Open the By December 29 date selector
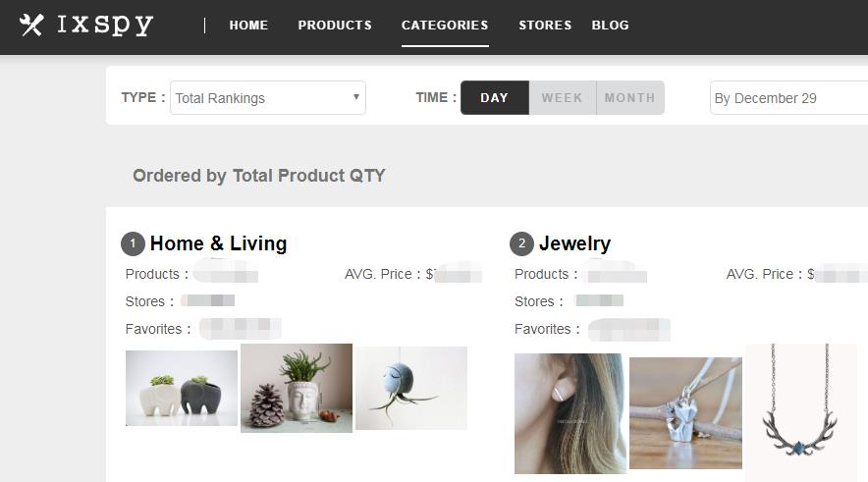The width and height of the screenshot is (868, 482). tap(788, 98)
